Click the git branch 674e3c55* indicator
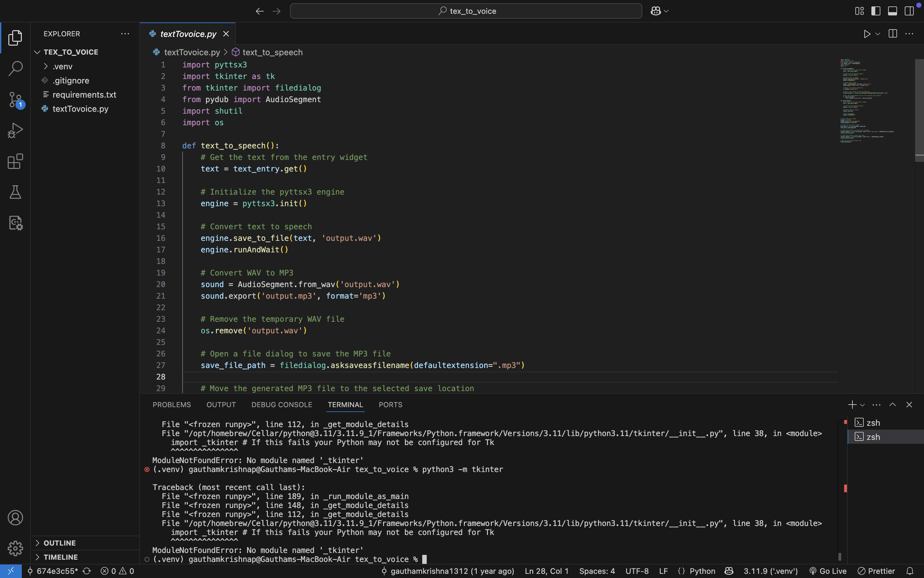The width and height of the screenshot is (924, 578). point(52,571)
